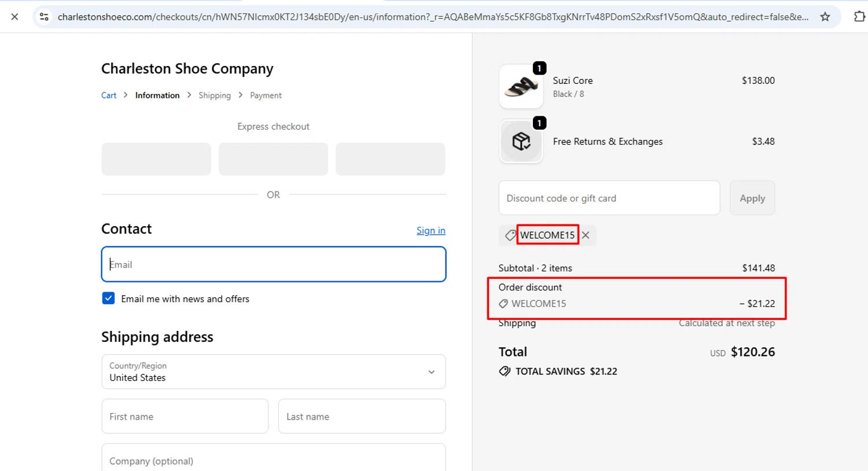Click the Suzi Core sandal thumbnail

point(521,87)
